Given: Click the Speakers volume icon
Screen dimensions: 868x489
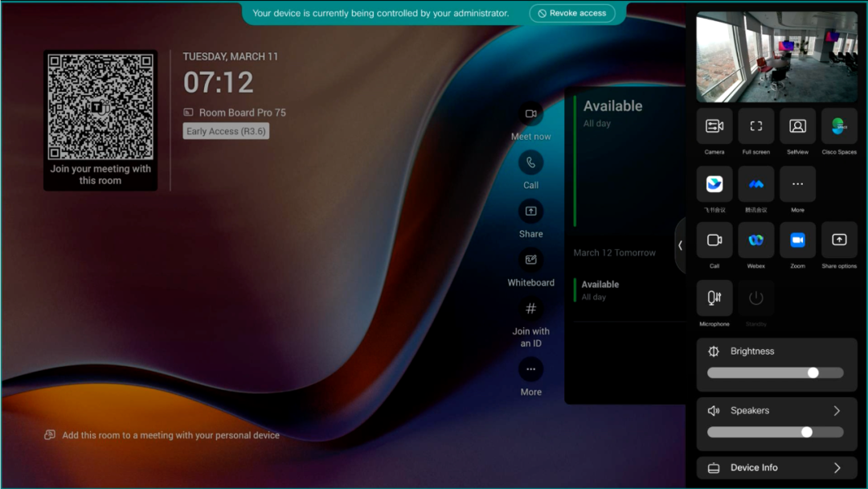Looking at the screenshot, I should [x=714, y=410].
